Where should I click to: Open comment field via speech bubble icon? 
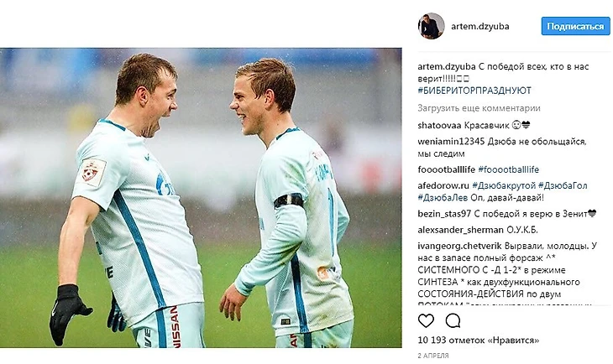pos(453,320)
